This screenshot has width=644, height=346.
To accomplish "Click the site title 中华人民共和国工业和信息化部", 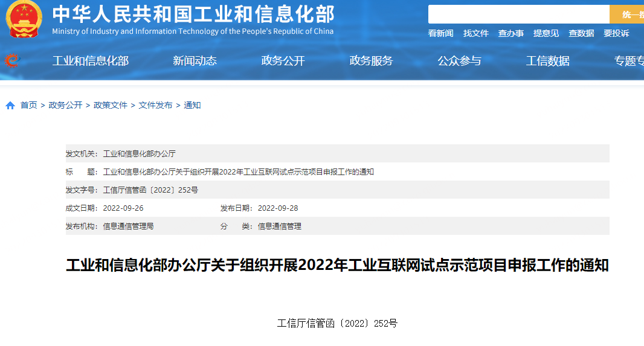I will coord(193,14).
